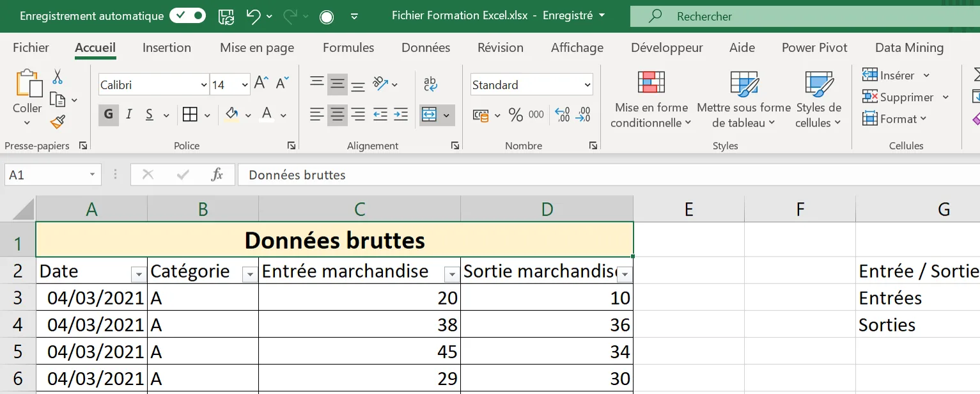
Task: Apply the yellow fill color bucket
Action: [233, 114]
